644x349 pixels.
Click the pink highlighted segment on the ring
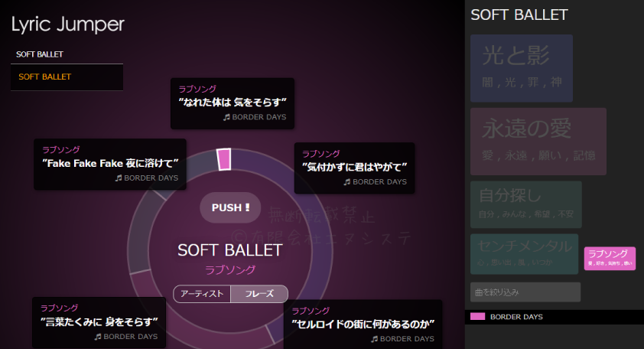[224, 159]
